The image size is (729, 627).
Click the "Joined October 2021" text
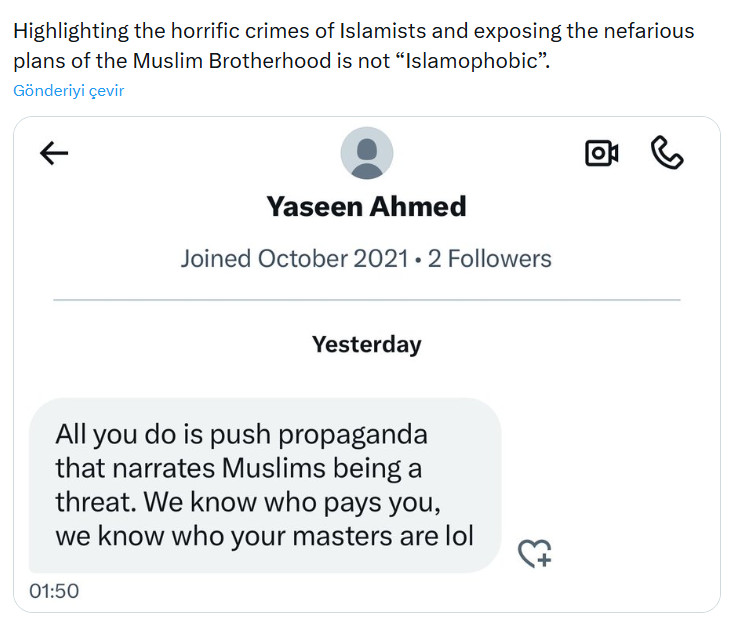(x=294, y=259)
